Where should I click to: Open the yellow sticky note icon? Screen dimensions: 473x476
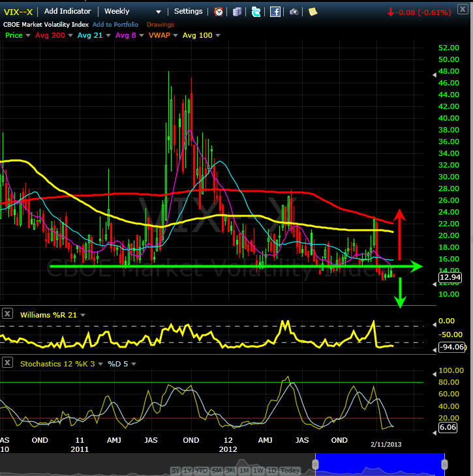coord(313,12)
